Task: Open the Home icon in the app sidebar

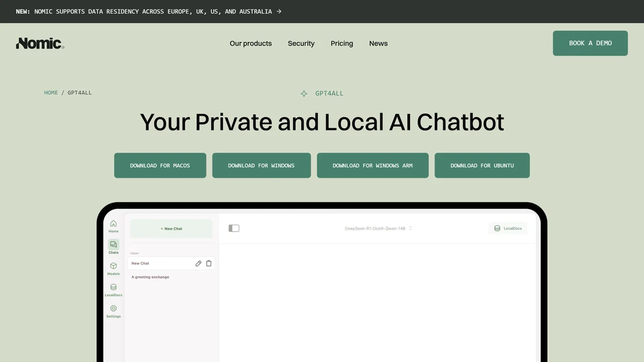Action: (114, 226)
